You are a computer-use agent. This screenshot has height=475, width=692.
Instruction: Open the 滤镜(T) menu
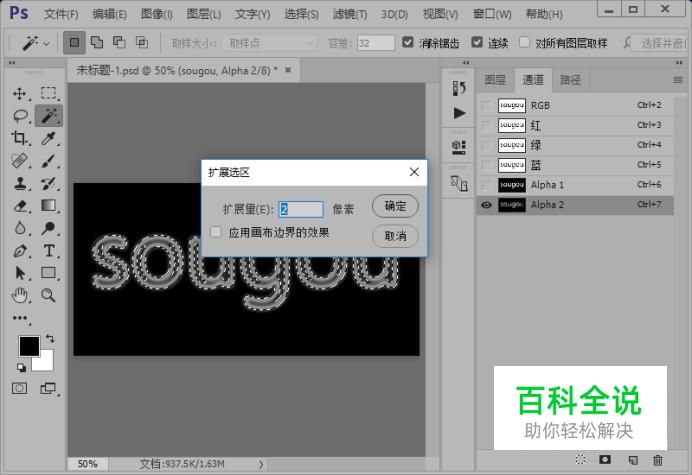[x=350, y=15]
